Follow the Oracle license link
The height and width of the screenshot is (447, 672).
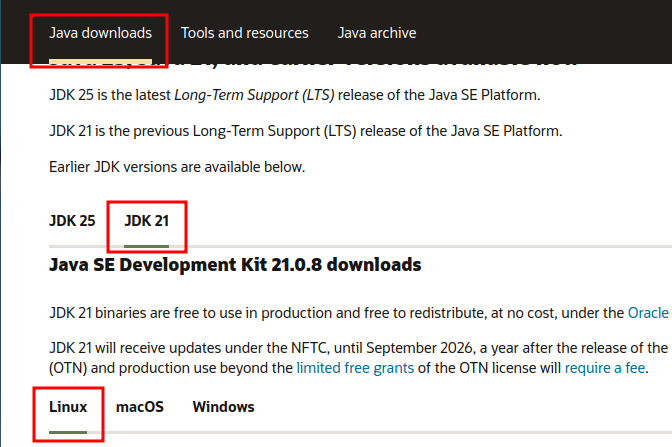[x=649, y=312]
